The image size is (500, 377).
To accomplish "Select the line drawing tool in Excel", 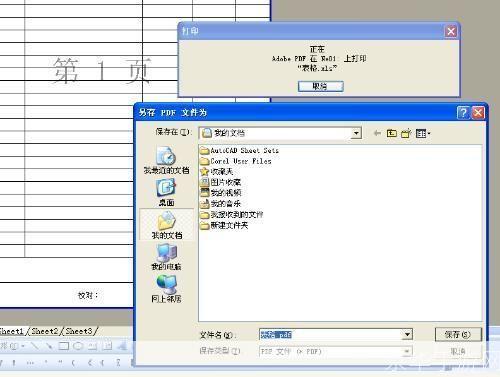I will [x=34, y=346].
